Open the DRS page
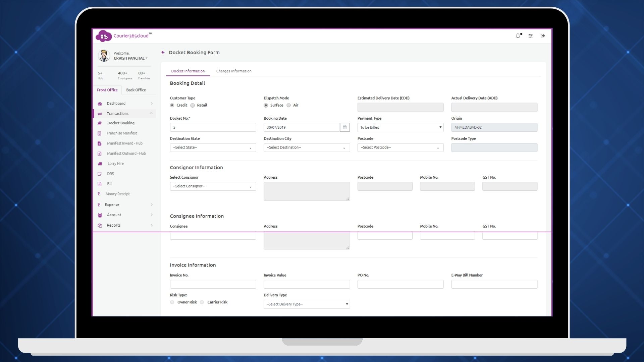Viewport: 644px width, 362px height. click(110, 174)
